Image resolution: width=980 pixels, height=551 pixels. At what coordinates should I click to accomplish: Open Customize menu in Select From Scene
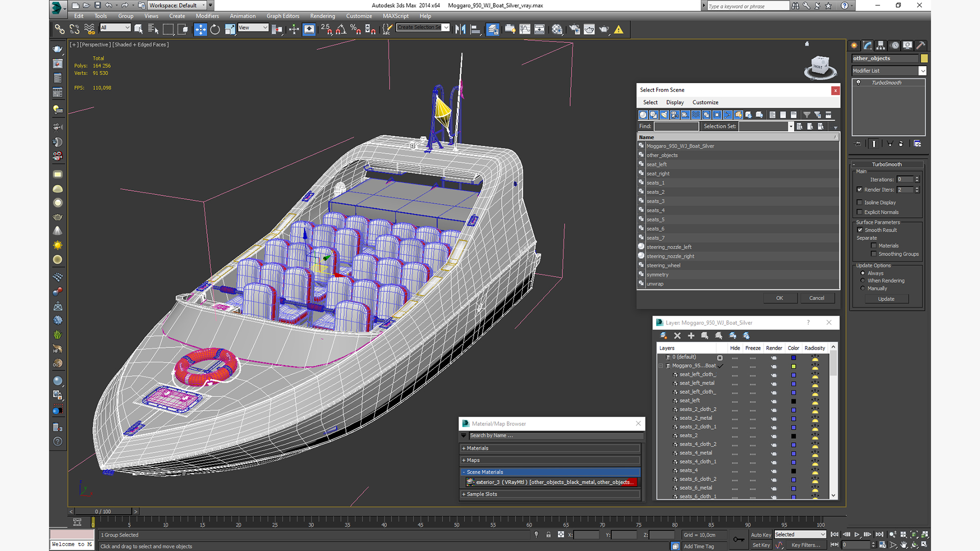click(x=705, y=103)
